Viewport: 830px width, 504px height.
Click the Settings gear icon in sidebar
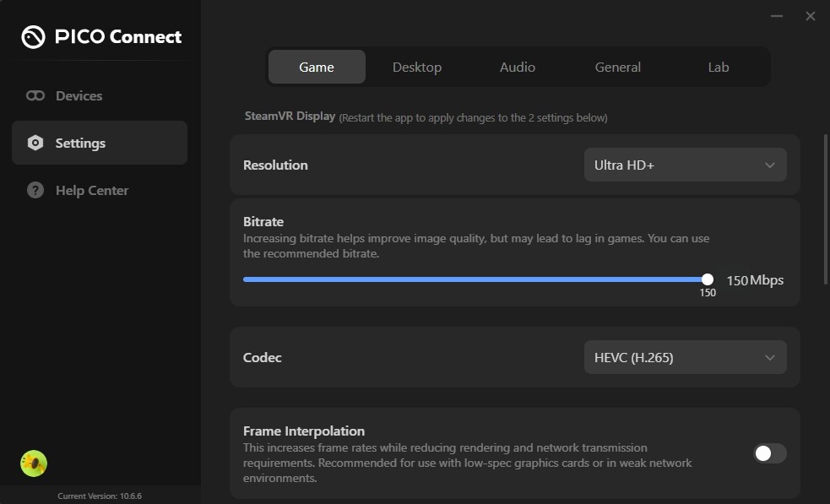[35, 143]
